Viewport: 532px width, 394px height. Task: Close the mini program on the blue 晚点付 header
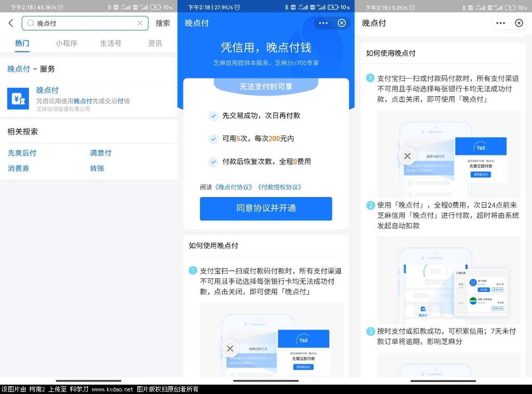342,23
